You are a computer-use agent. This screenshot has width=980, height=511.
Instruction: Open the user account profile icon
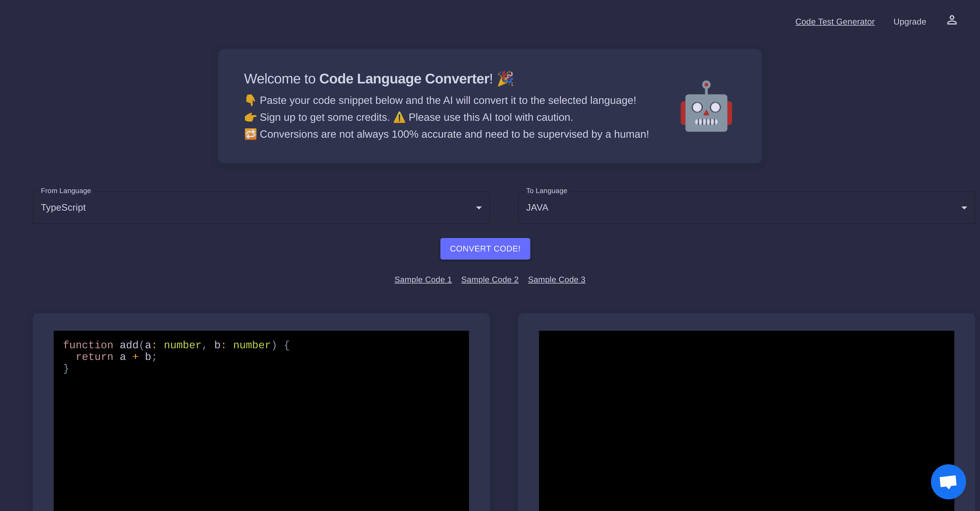[951, 20]
